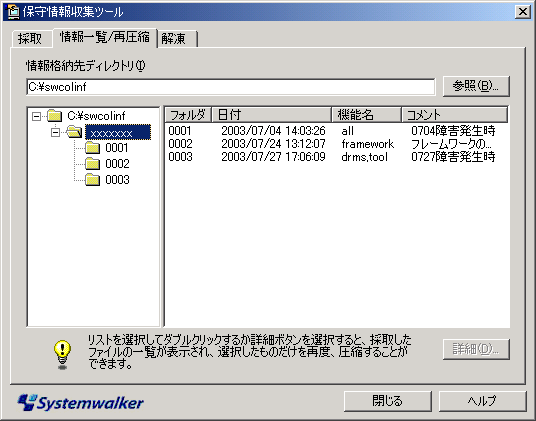The height and width of the screenshot is (421, 536).
Task: Click the 参照(B)... browse button
Action: coord(476,86)
